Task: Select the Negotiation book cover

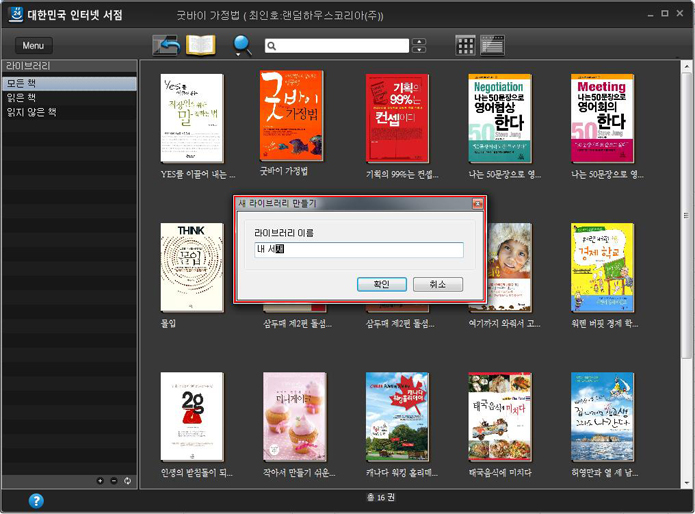Action: point(500,118)
